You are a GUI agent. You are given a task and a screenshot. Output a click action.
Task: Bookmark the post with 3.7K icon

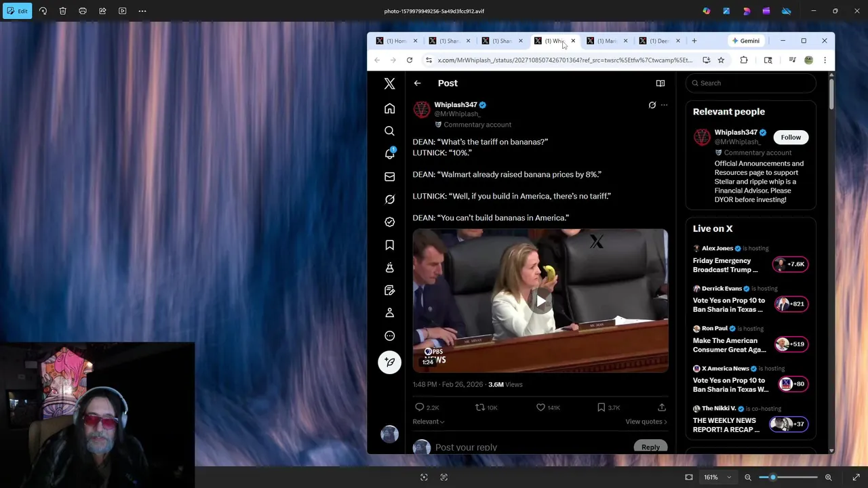tap(608, 407)
